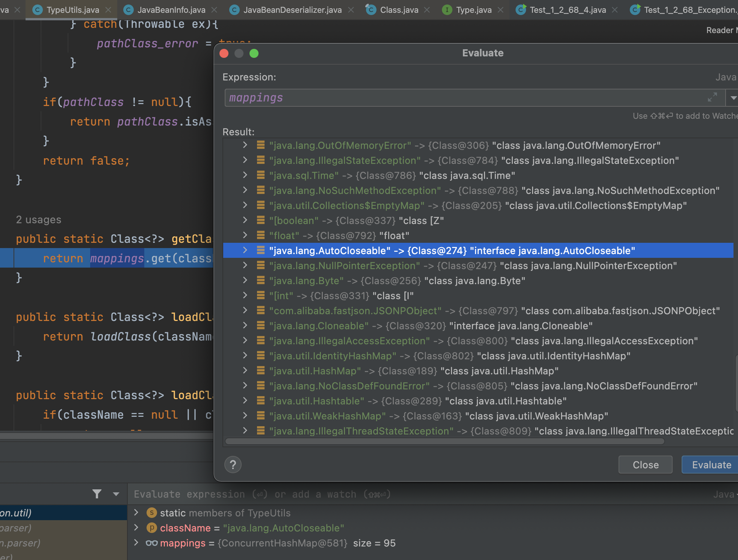Click the Type.java interface icon tab
738x560 pixels.
coord(447,10)
